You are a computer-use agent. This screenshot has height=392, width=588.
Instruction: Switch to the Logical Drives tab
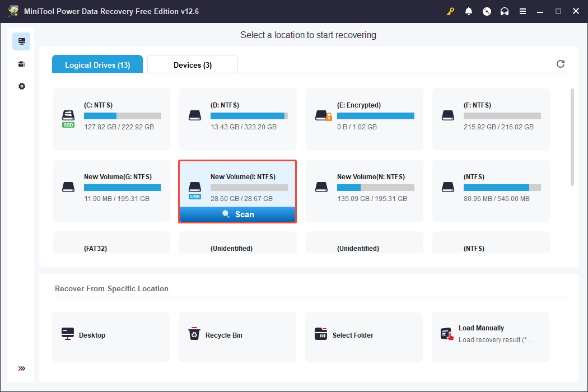coord(97,64)
